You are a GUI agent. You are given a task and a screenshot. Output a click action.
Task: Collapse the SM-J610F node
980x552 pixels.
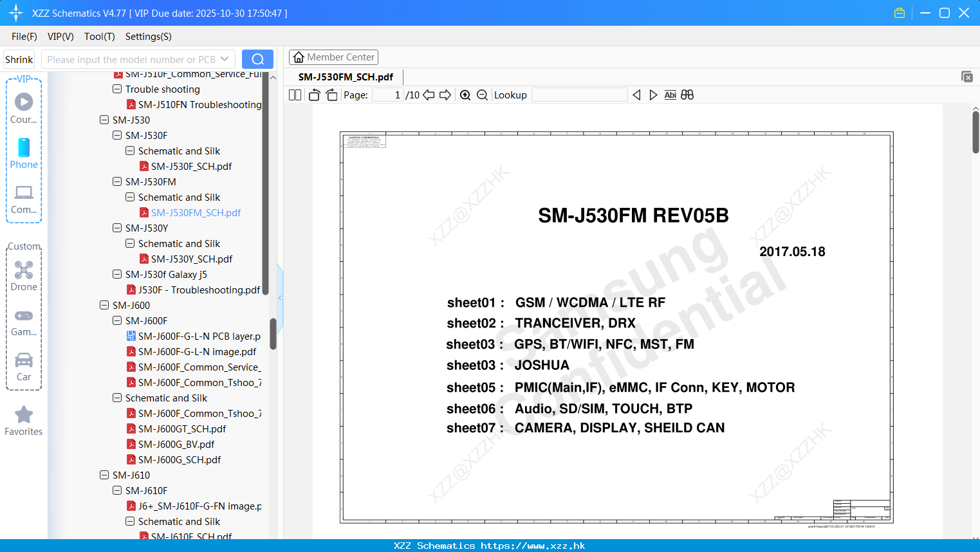(x=117, y=490)
